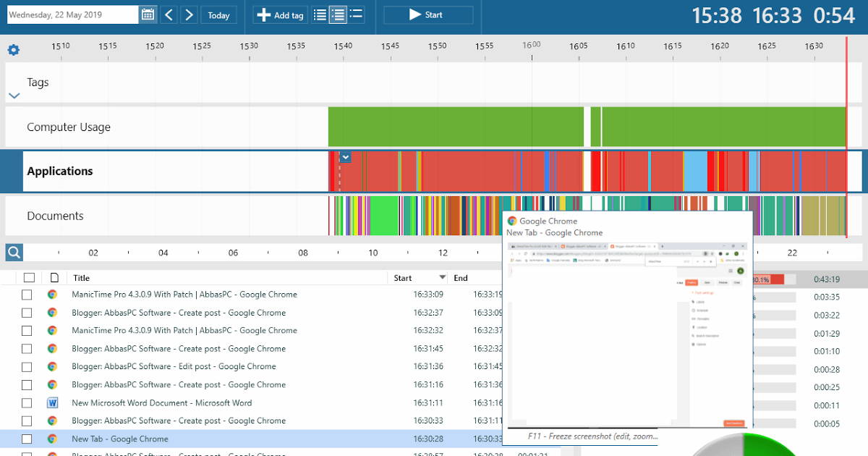Click the document icon column header
The image size is (868, 456).
[54, 278]
